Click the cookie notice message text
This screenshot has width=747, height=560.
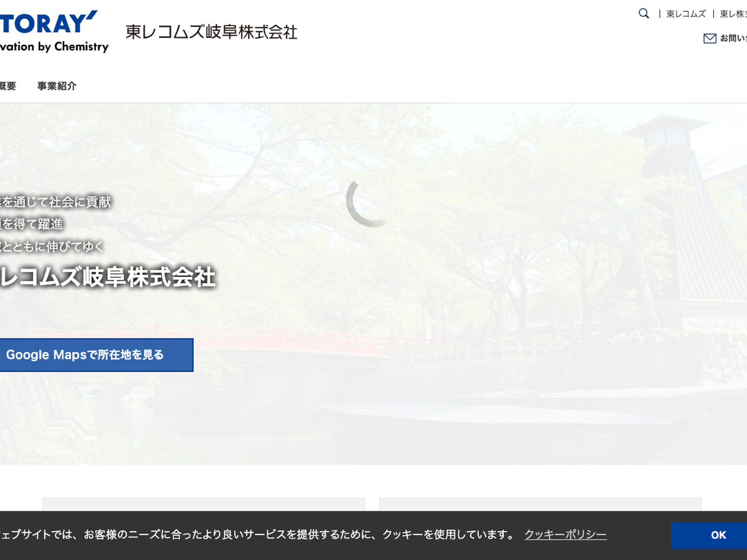click(255, 534)
